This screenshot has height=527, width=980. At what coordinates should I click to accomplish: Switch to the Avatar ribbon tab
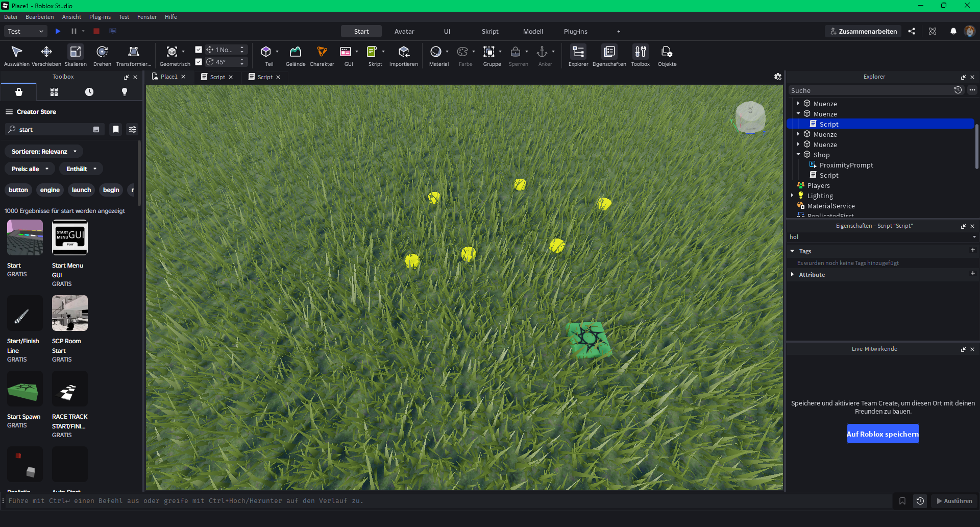[x=404, y=31]
